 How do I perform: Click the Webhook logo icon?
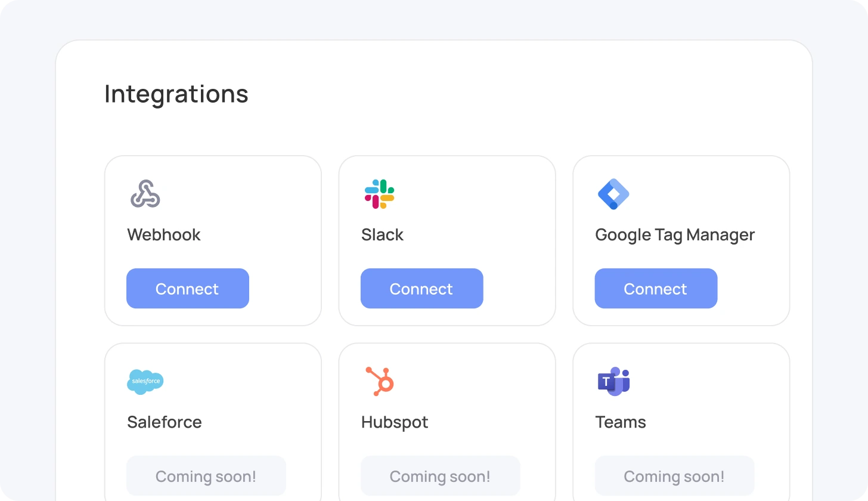pyautogui.click(x=145, y=194)
